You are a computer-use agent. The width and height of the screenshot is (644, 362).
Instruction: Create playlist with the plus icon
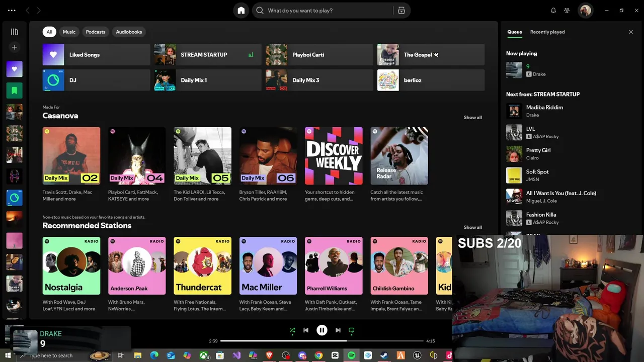click(x=14, y=47)
